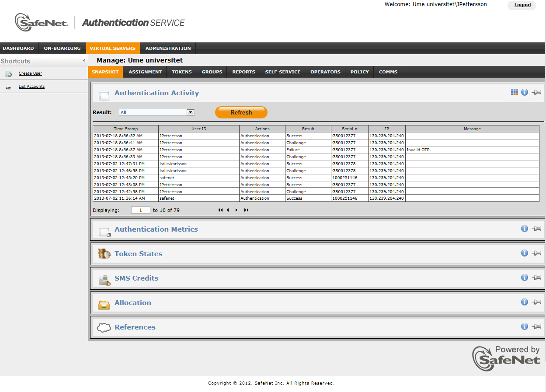Open the Policy sub-tab
Viewport: 546px width, 392px height.
click(360, 72)
